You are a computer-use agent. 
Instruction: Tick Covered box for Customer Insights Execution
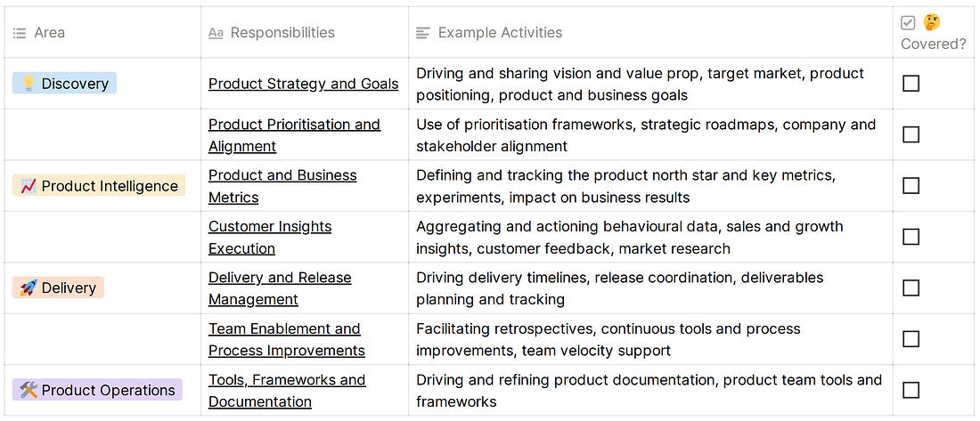pyautogui.click(x=911, y=237)
